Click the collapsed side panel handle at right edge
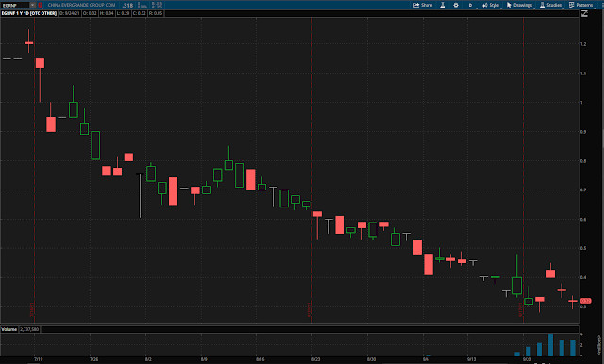The image size is (604, 364). coord(599,344)
